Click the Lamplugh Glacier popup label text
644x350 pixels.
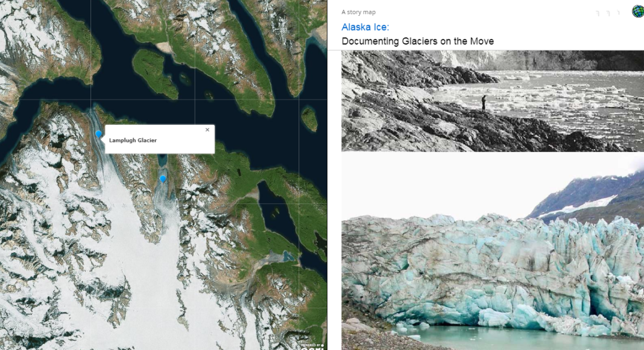pyautogui.click(x=133, y=141)
